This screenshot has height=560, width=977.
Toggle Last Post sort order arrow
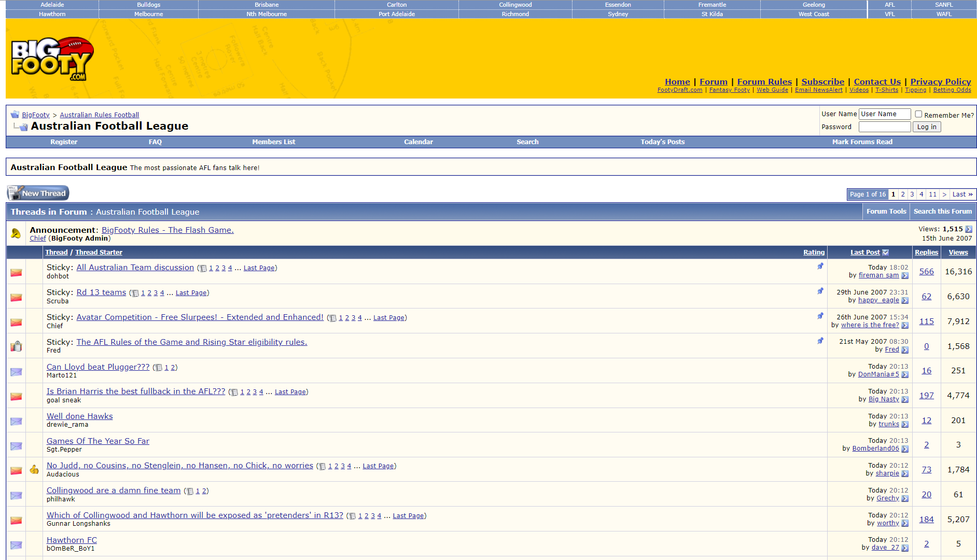click(886, 253)
